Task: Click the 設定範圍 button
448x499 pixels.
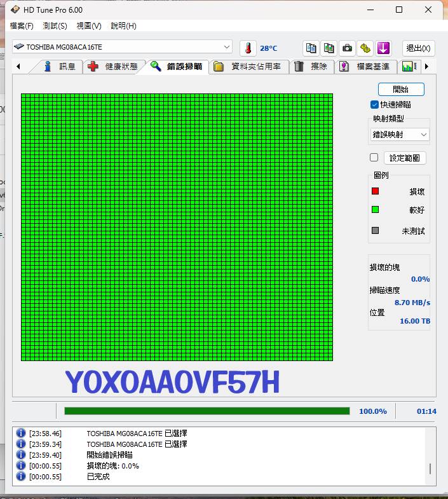Action: pyautogui.click(x=405, y=158)
